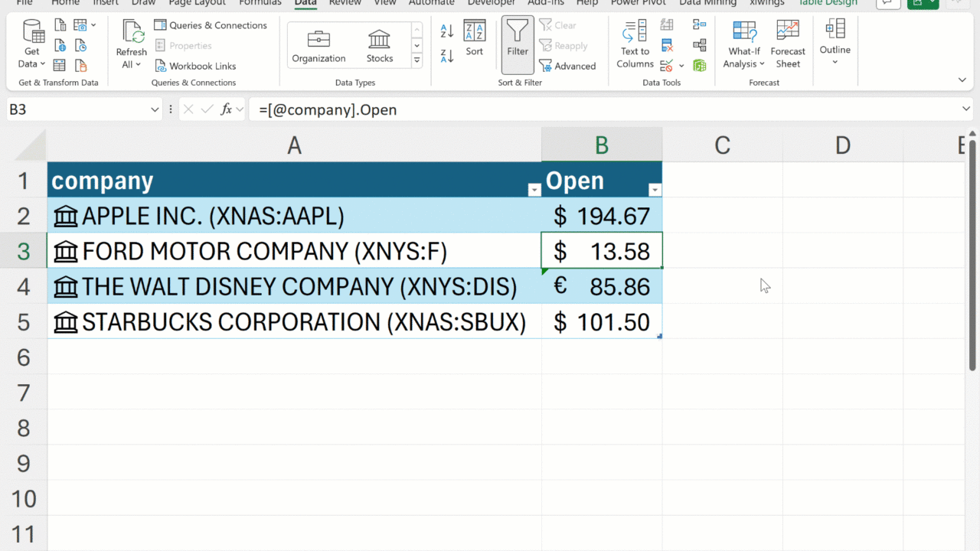Open Advanced filter options
The image size is (980, 551).
pos(567,66)
